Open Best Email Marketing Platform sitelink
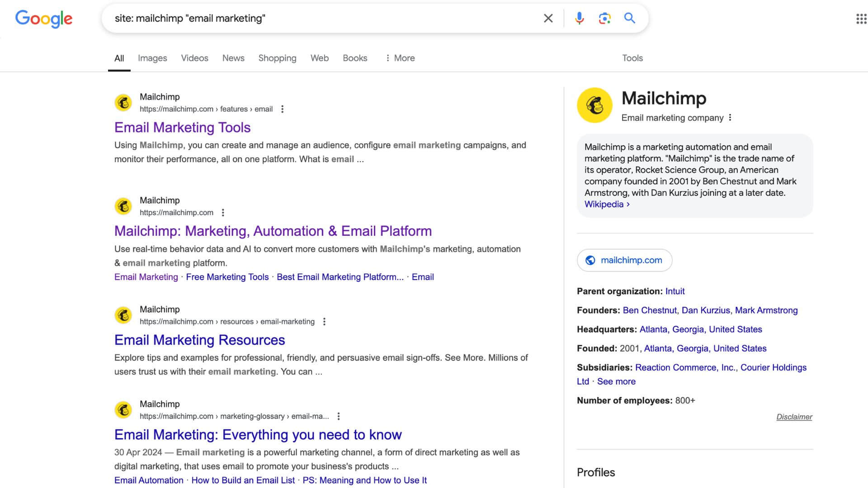This screenshot has height=488, width=868. click(x=340, y=277)
